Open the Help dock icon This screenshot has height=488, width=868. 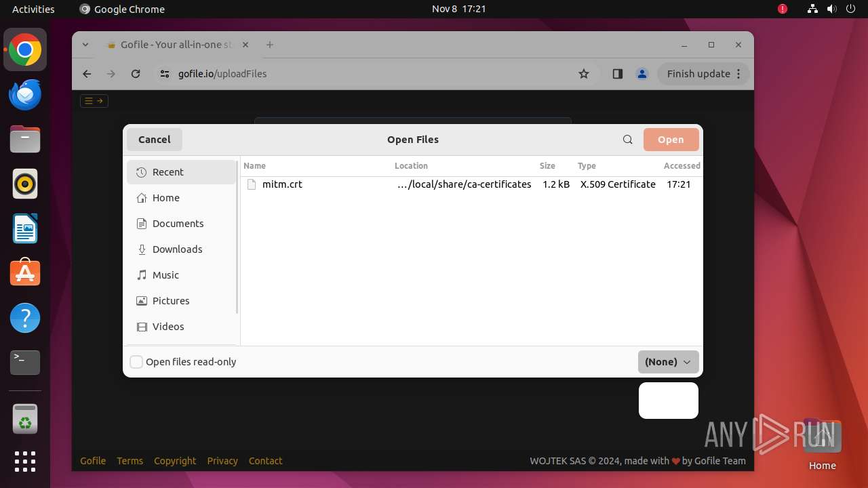(25, 318)
